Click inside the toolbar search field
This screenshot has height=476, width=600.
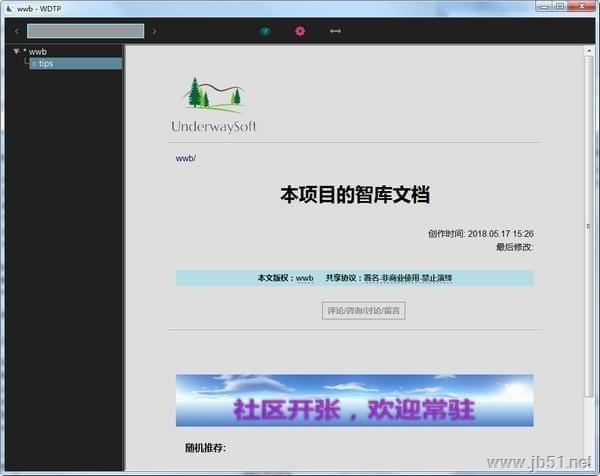(85, 31)
